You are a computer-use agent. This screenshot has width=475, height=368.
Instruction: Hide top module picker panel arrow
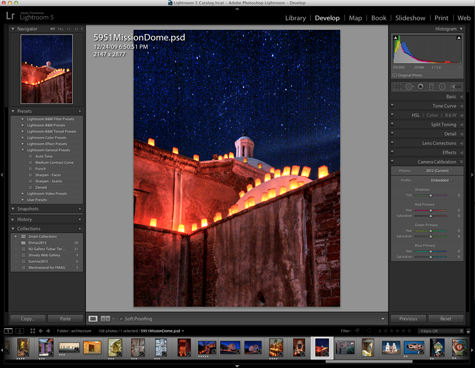(237, 9)
